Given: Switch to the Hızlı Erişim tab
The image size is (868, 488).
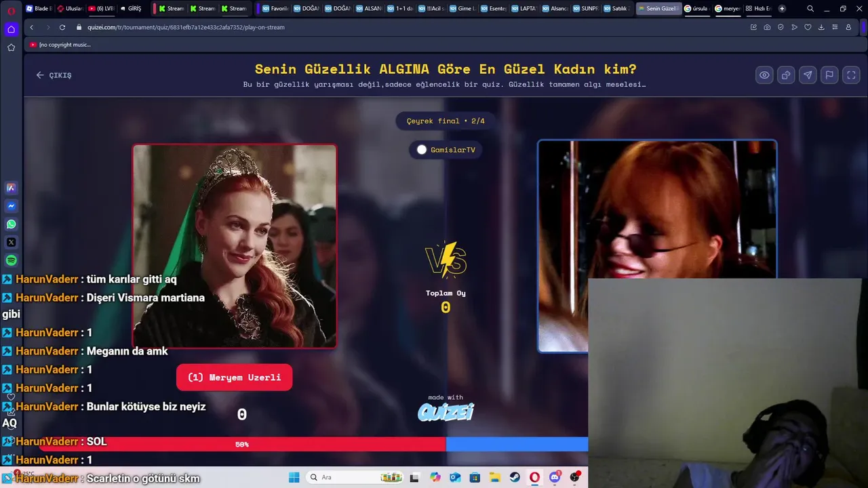Looking at the screenshot, I should (758, 9).
